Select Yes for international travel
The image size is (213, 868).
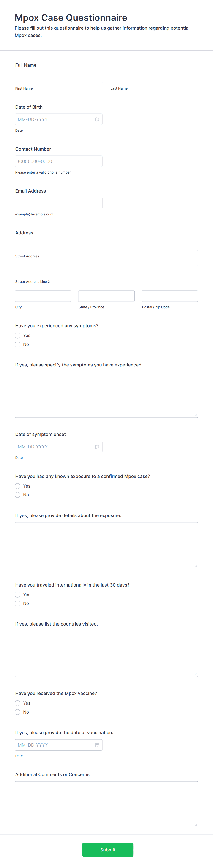[x=17, y=594]
